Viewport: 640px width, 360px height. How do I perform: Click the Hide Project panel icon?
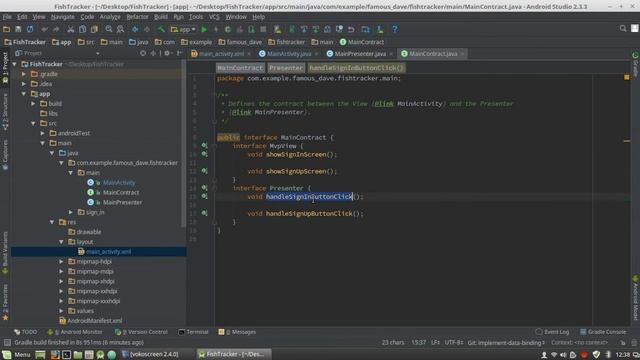click(x=179, y=53)
